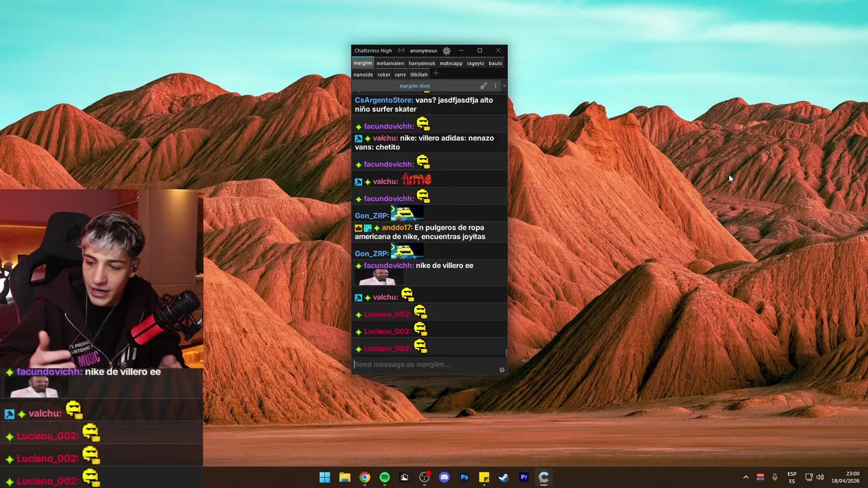The height and width of the screenshot is (488, 868).
Task: Show hidden system tray icons
Action: (x=746, y=477)
